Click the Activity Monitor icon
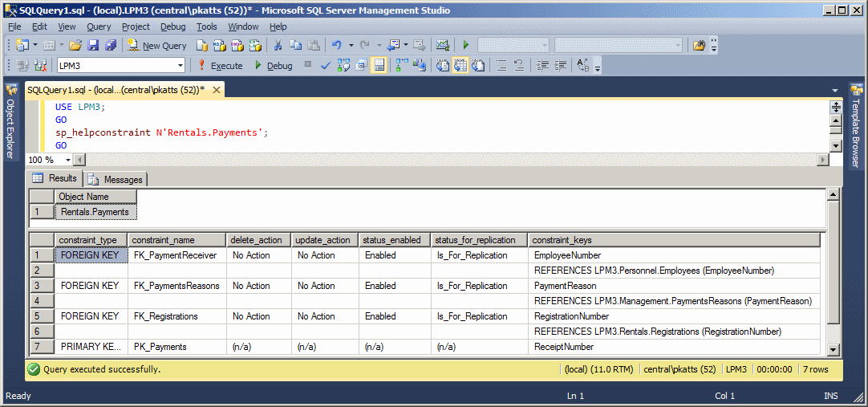 click(442, 46)
